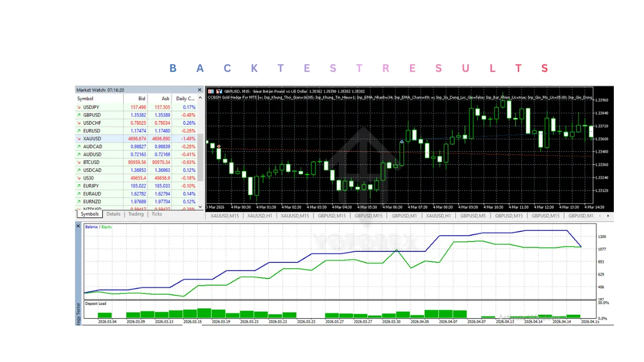Switch to the Details tab

114,214
